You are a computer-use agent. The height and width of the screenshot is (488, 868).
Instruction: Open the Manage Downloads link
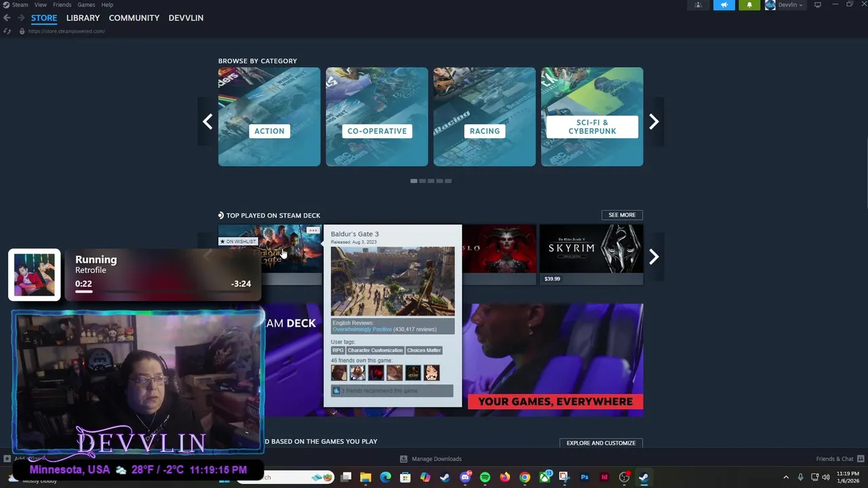(x=437, y=459)
